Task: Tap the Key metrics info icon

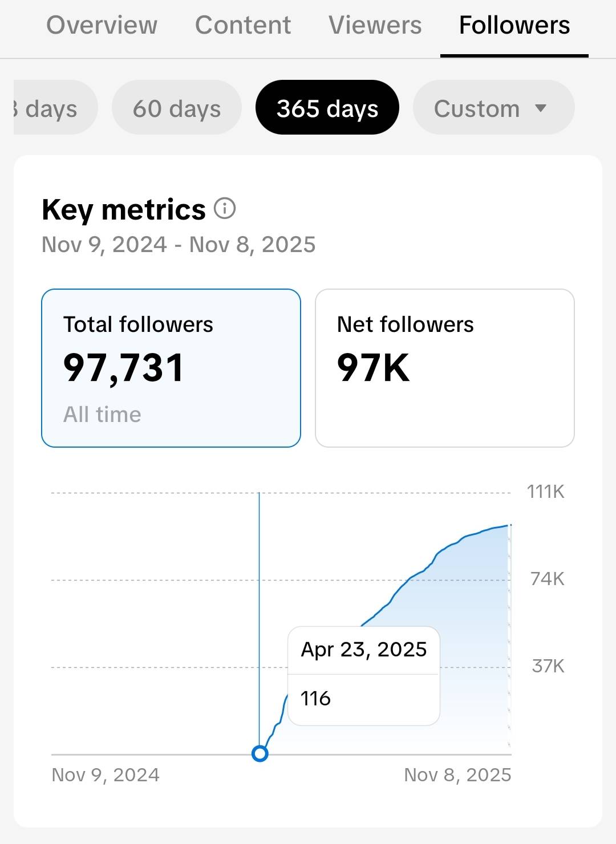Action: click(x=225, y=209)
